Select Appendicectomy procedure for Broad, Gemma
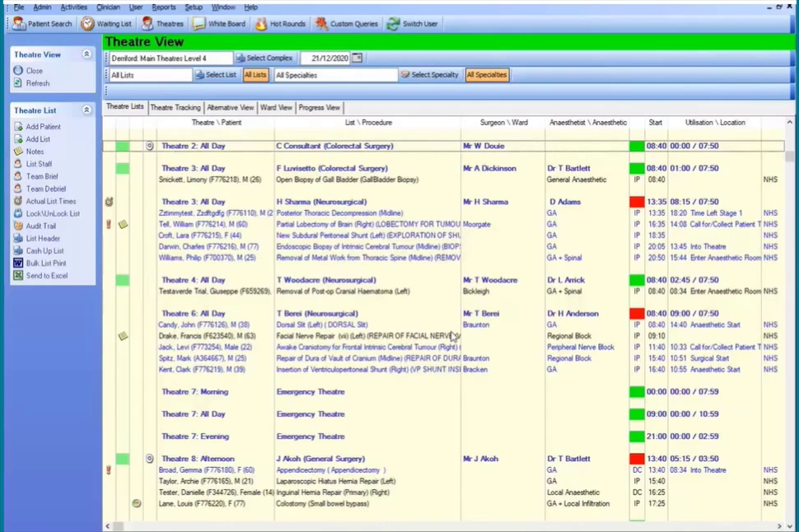This screenshot has width=799, height=532. pyautogui.click(x=330, y=470)
